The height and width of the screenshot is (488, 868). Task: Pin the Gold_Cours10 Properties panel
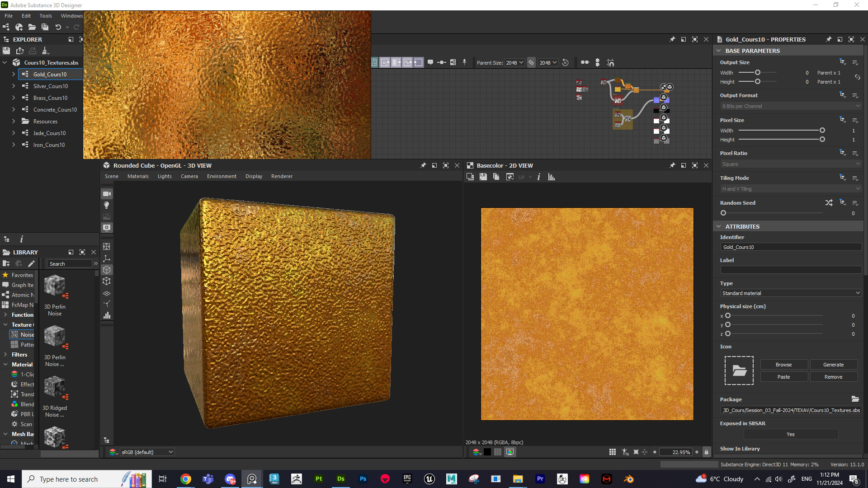coord(829,39)
